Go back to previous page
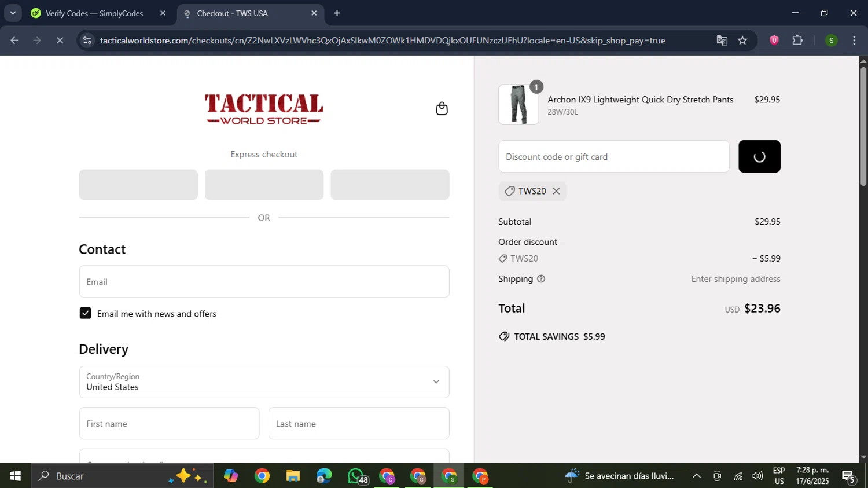This screenshot has width=868, height=488. [14, 41]
